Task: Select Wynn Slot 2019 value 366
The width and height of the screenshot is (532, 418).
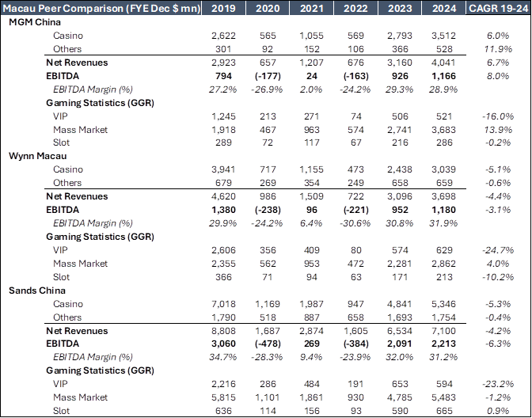Action: [x=223, y=277]
